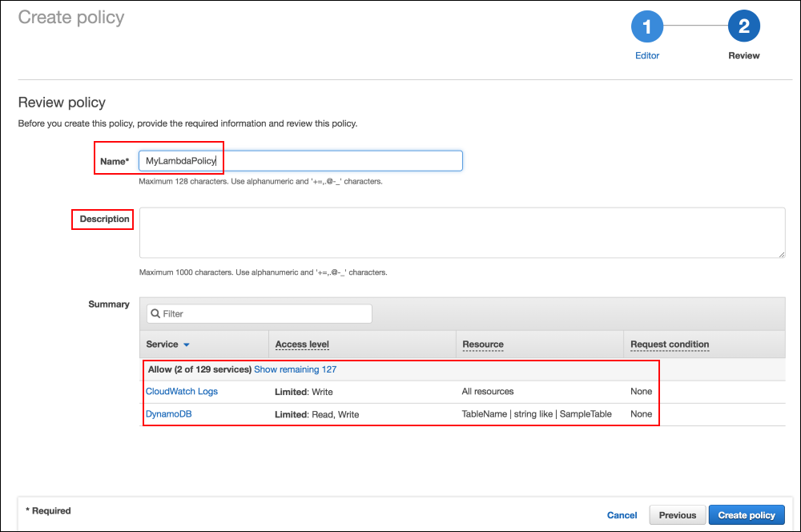Click the Filter search box

coord(256,313)
